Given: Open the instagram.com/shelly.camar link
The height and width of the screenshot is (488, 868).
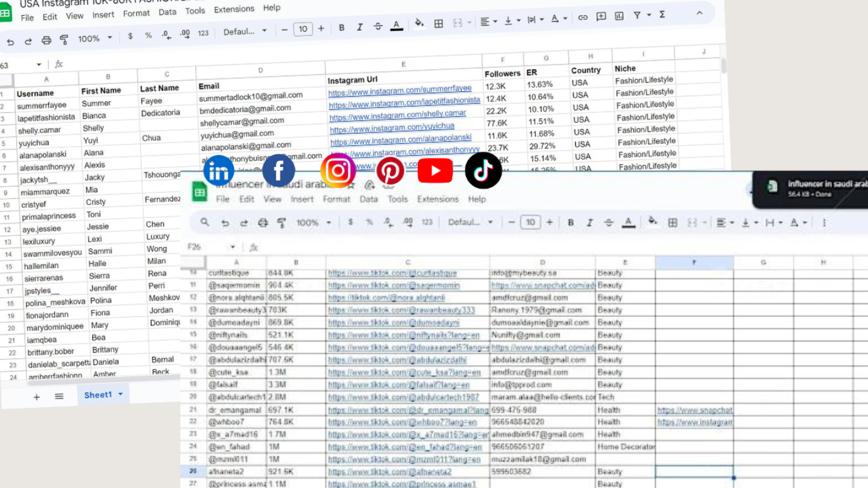Looking at the screenshot, I should 398,114.
